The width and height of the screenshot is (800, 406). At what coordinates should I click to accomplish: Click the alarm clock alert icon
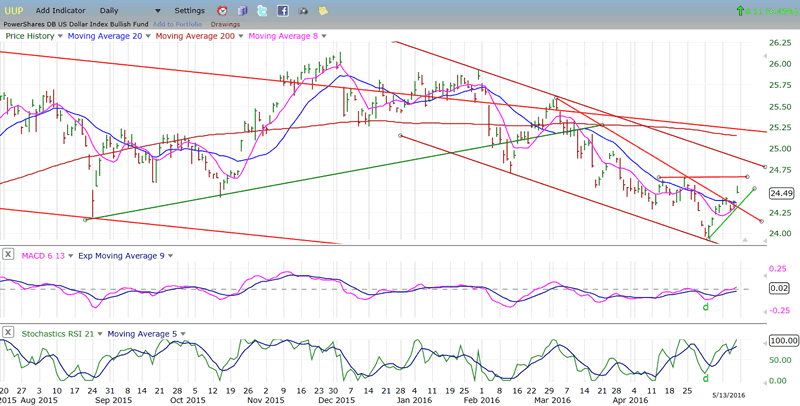222,10
